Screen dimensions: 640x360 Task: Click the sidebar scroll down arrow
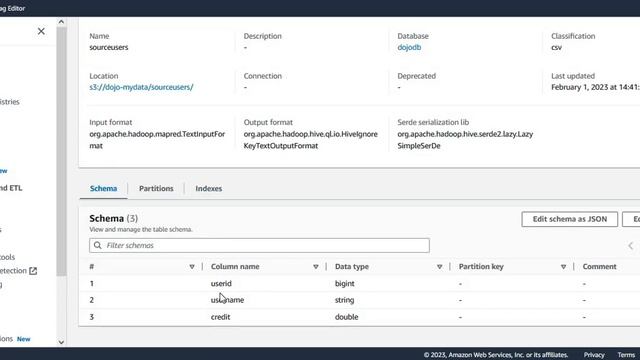[x=61, y=342]
